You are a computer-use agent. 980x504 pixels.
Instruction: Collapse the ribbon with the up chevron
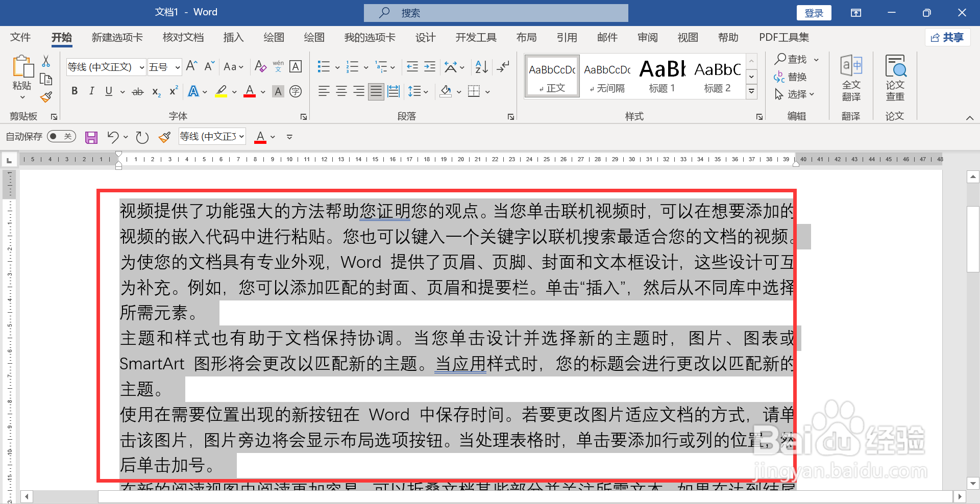969,118
